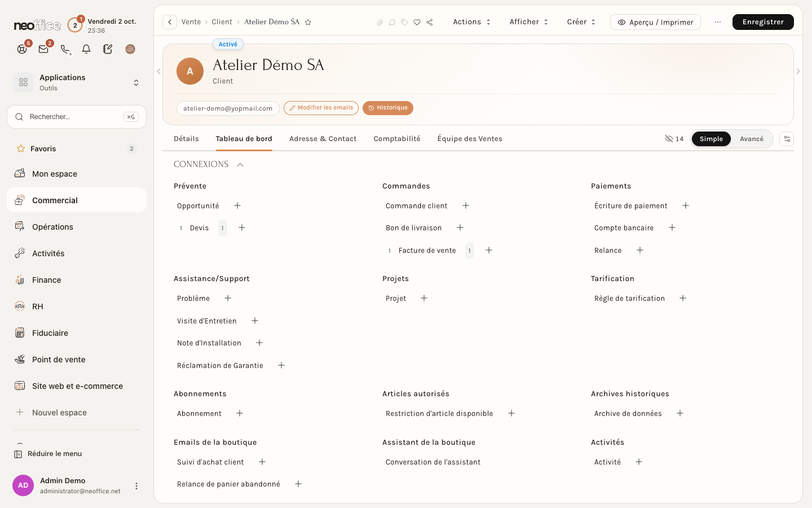This screenshot has width=812, height=508.
Task: Open the Afficher dropdown
Action: (529, 22)
